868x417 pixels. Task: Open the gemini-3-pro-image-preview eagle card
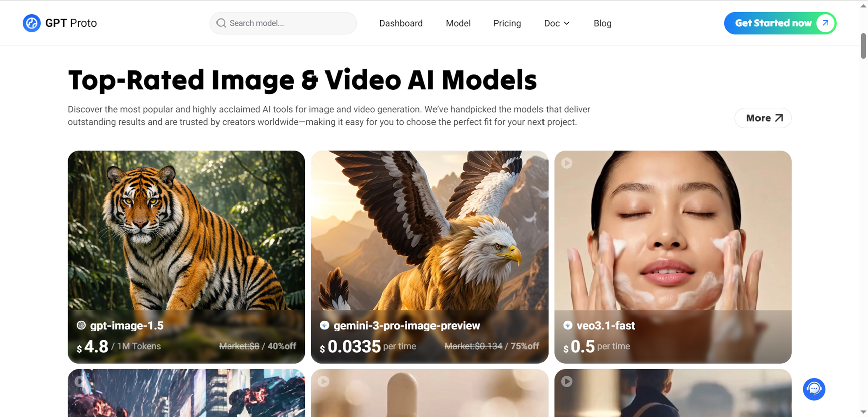pos(429,257)
